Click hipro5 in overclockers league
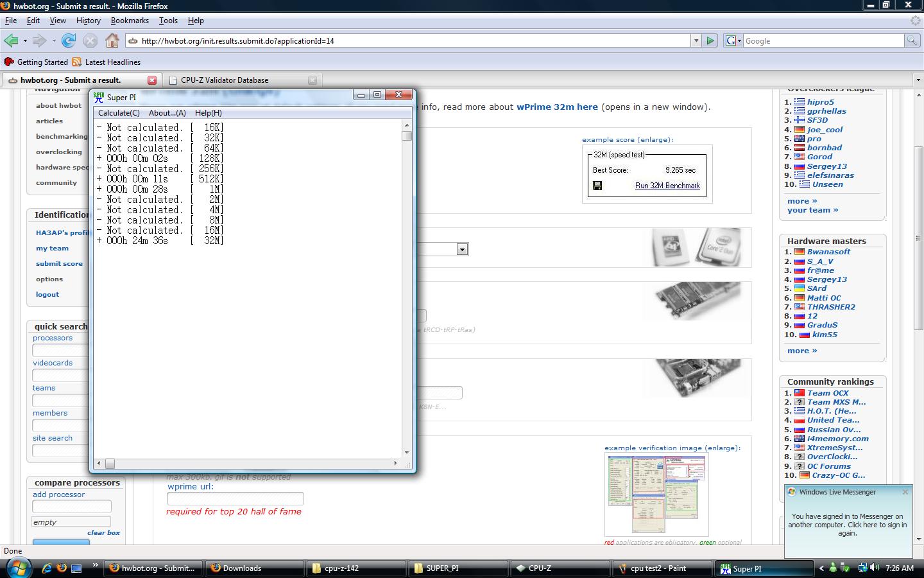The width and height of the screenshot is (924, 578). click(821, 101)
